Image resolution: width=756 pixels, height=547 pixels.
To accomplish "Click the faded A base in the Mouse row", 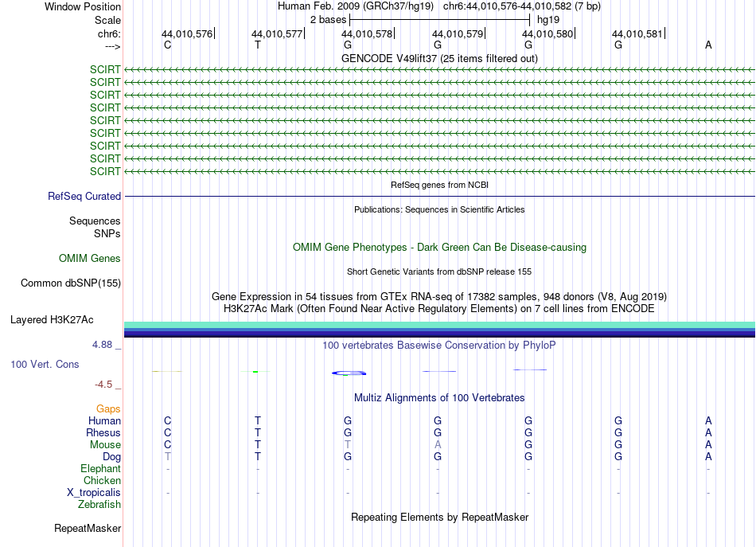I will click(438, 445).
